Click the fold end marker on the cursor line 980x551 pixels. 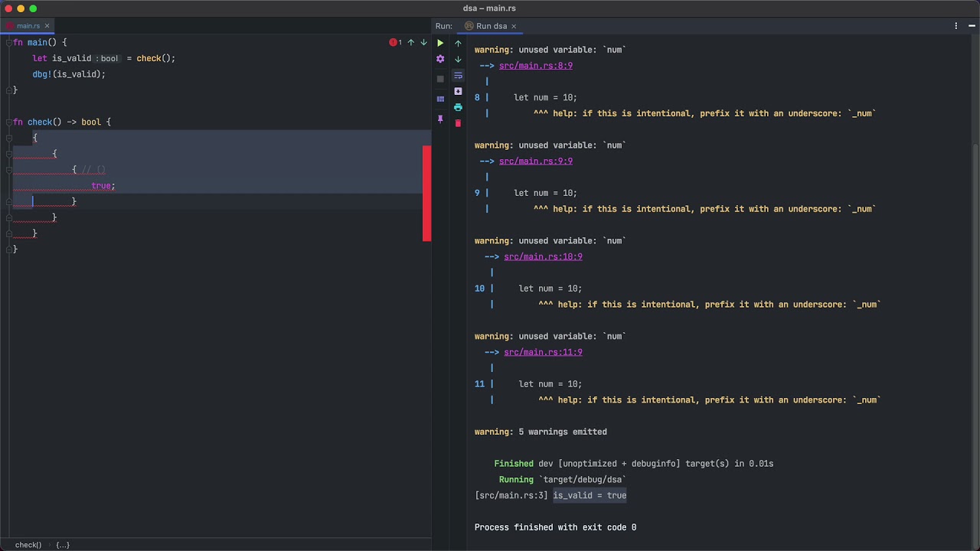click(x=8, y=202)
